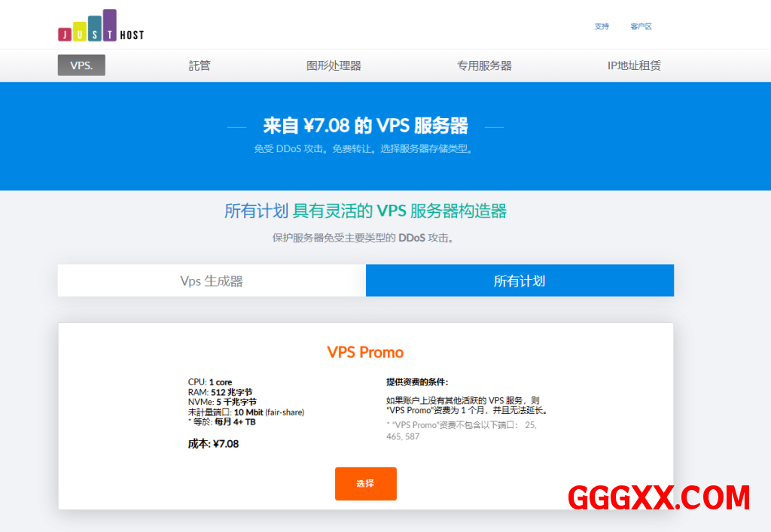
Task: Click the red J block in logo
Action: [x=65, y=35]
